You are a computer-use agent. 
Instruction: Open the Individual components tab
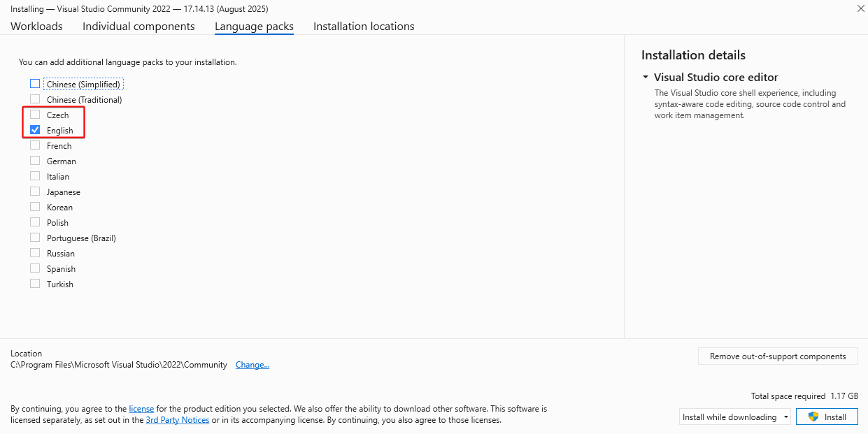click(x=138, y=26)
